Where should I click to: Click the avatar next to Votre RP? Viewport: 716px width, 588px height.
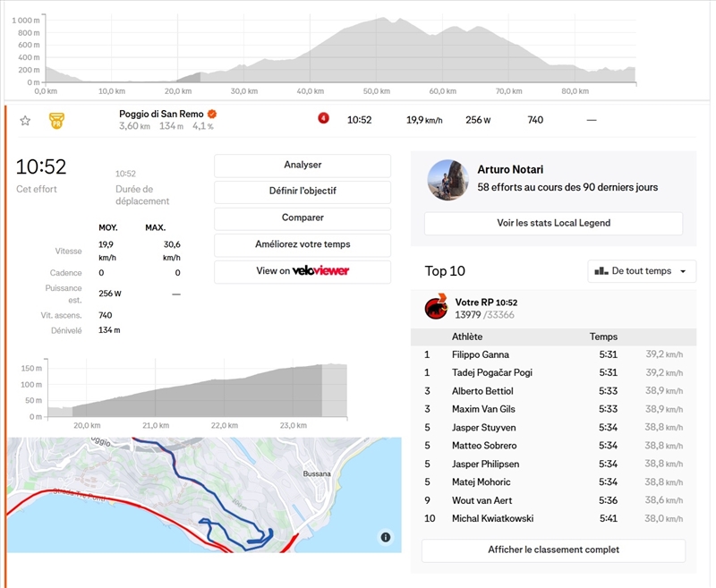click(437, 309)
